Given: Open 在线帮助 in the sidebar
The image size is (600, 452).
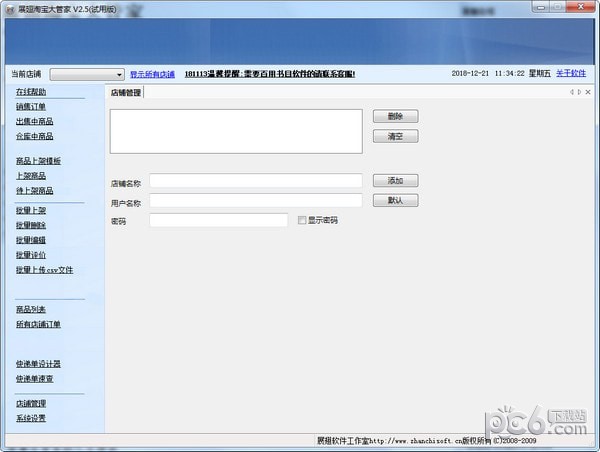Looking at the screenshot, I should (x=31, y=92).
